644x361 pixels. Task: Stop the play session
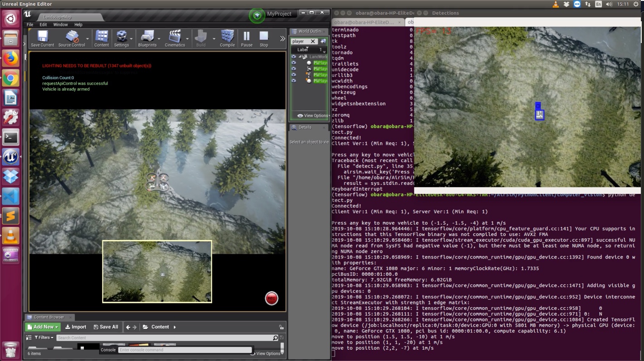tap(264, 39)
